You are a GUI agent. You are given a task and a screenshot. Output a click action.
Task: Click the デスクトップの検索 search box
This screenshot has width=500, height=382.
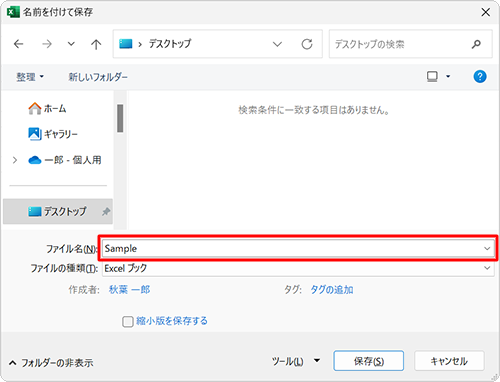410,44
